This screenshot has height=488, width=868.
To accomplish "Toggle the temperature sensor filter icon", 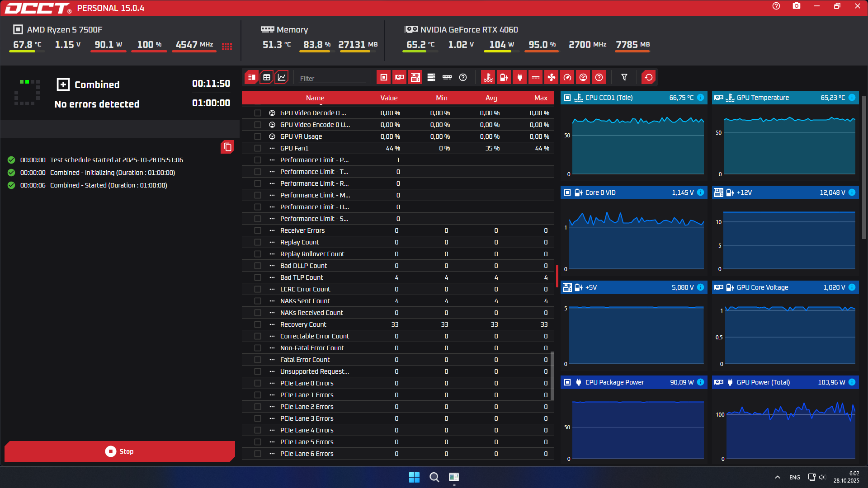I will [x=488, y=77].
